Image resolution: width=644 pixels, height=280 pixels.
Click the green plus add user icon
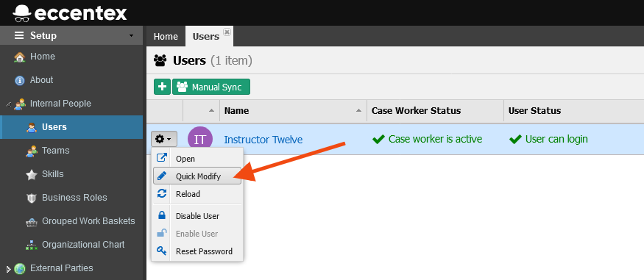tap(162, 87)
